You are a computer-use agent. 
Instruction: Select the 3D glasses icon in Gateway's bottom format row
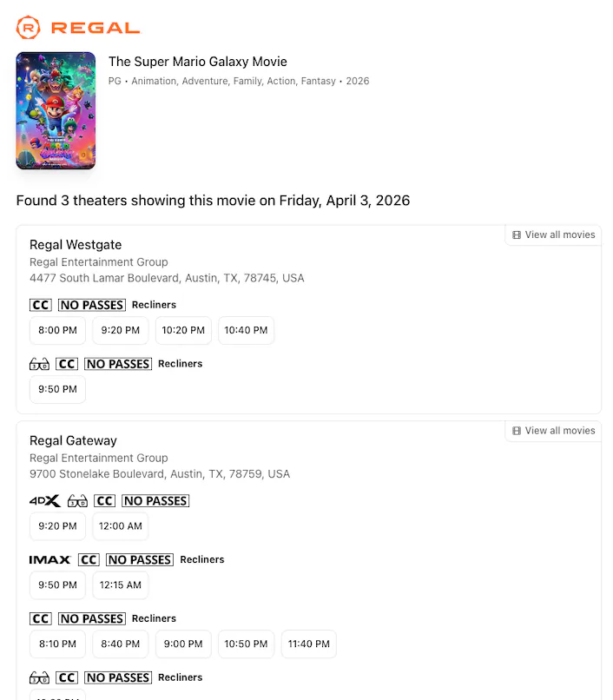point(38,677)
